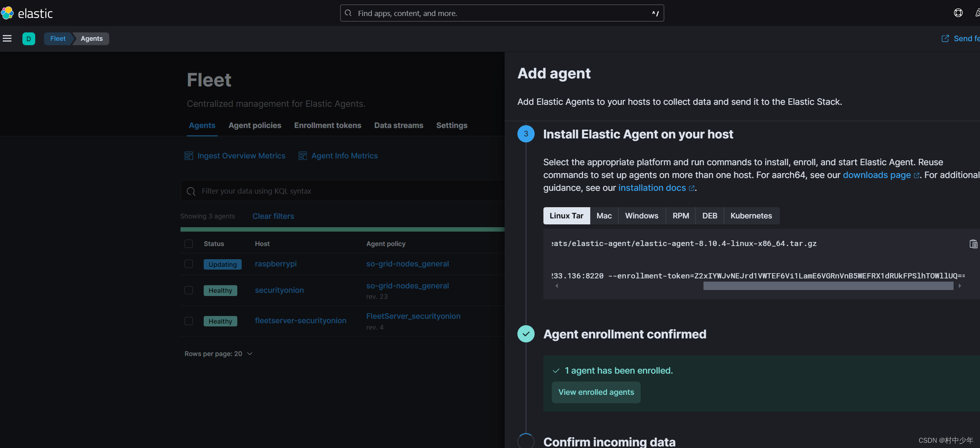Screen dimensions: 980x448
Task: Click the Status column header
Action: click(x=214, y=244)
